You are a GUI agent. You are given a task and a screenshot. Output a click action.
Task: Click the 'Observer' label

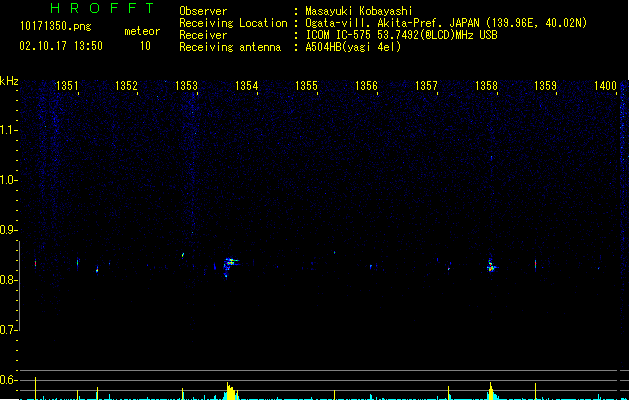(x=203, y=11)
